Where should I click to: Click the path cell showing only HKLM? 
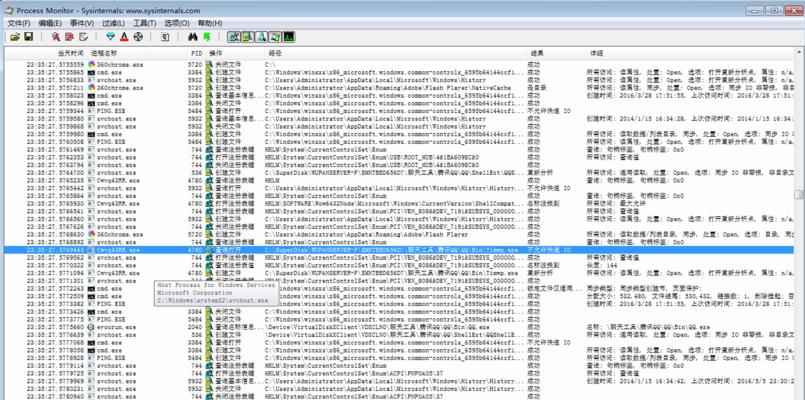[272, 181]
